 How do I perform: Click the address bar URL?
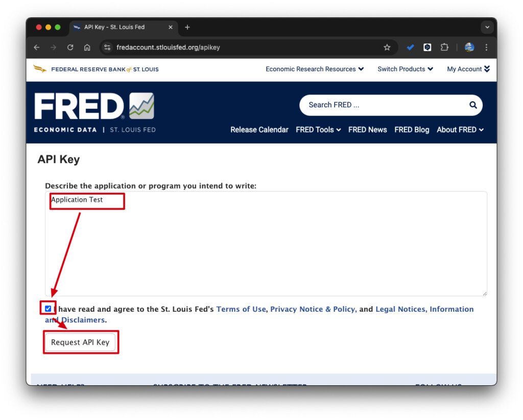tap(168, 48)
